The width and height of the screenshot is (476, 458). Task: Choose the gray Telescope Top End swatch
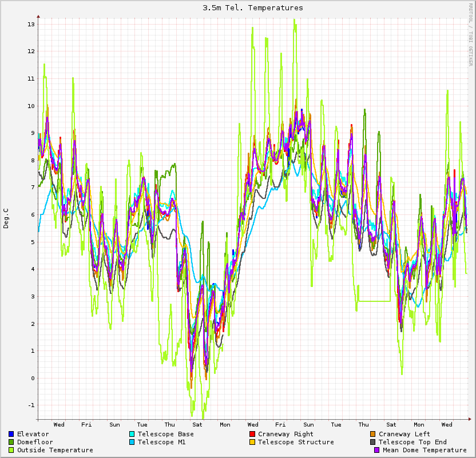pyautogui.click(x=373, y=442)
